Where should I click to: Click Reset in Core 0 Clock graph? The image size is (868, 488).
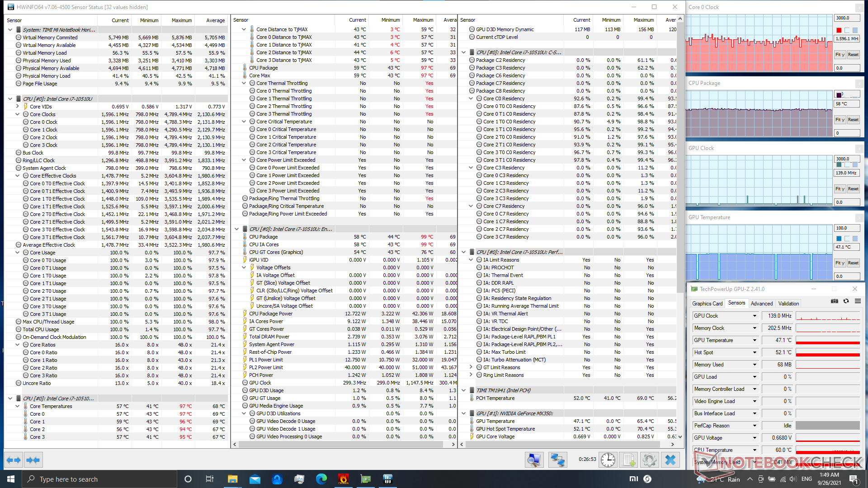coord(853,55)
